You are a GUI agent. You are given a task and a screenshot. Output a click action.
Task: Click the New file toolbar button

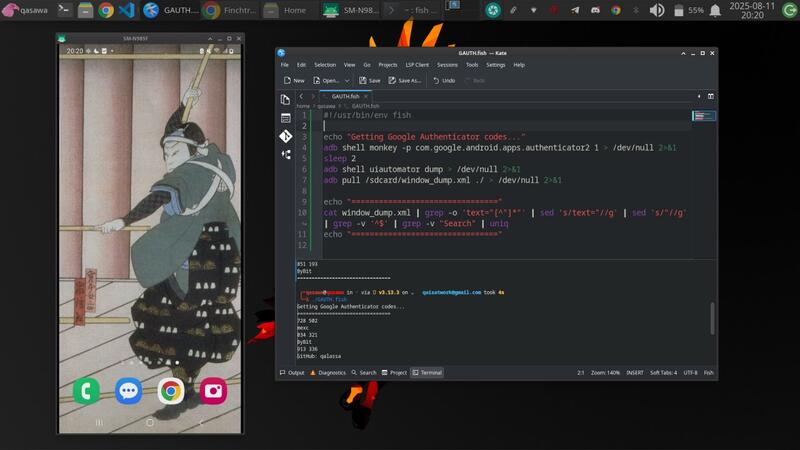click(x=293, y=80)
